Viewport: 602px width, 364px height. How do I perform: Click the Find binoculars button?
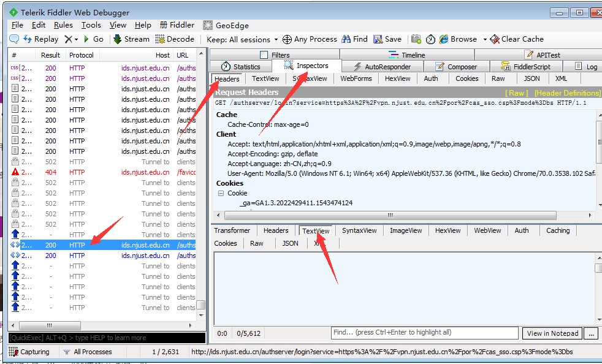coord(355,39)
